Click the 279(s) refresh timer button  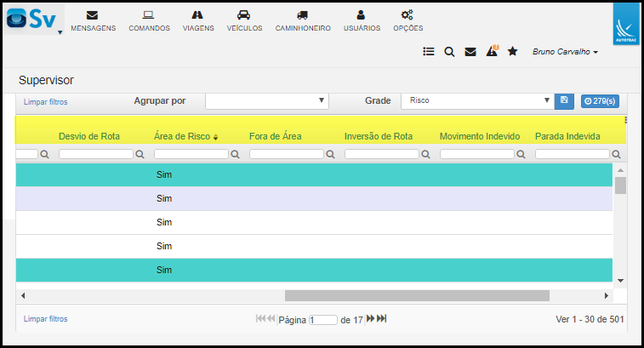coord(600,101)
